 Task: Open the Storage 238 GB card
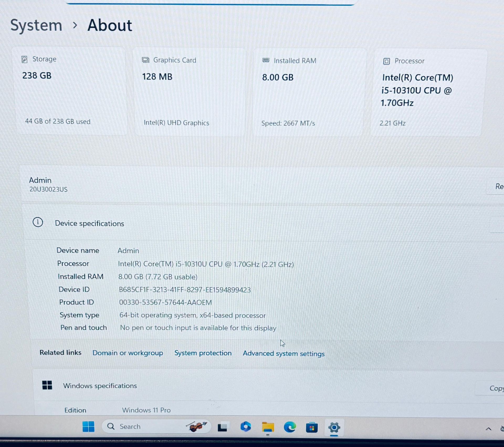[70, 91]
